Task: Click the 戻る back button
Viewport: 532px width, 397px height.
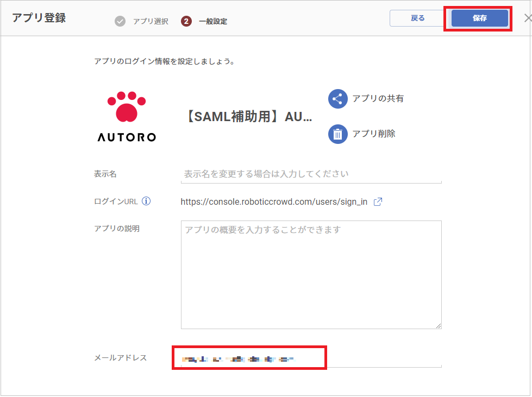Action: 417,18
